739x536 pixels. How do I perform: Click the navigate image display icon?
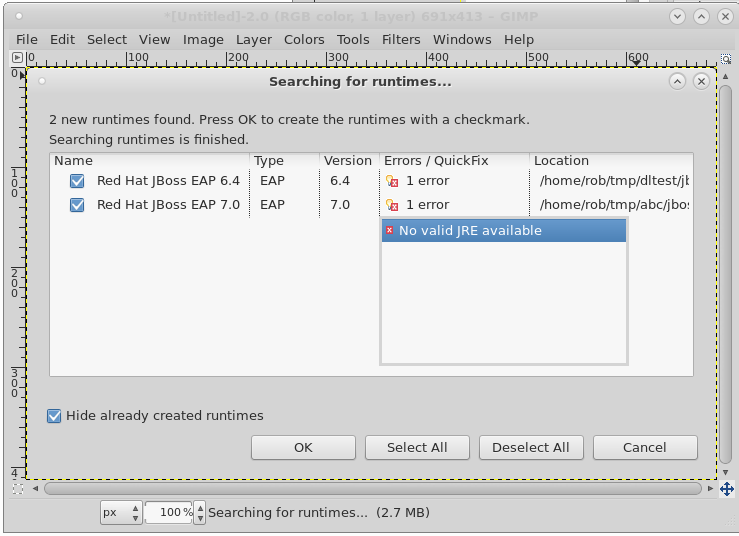pos(726,489)
